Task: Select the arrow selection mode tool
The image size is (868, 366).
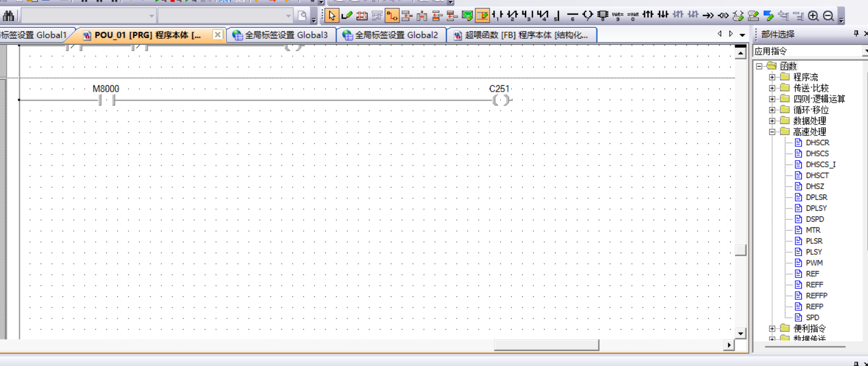Action: pyautogui.click(x=331, y=16)
